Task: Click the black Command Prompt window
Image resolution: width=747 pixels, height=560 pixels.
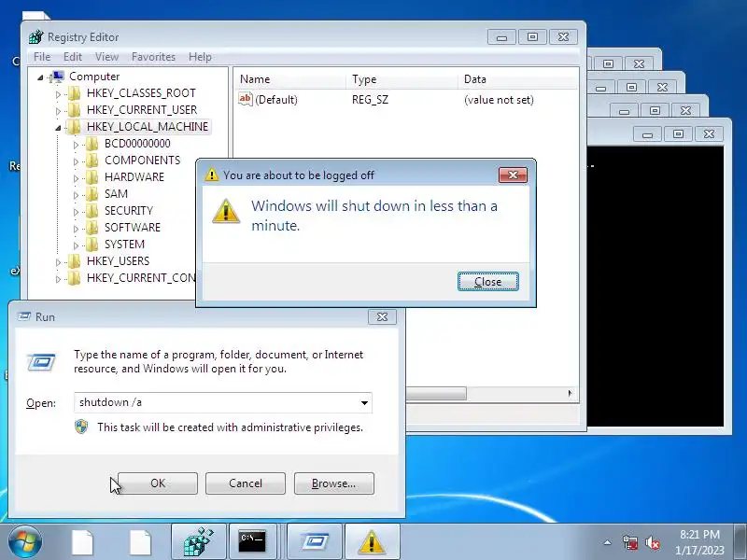Action: [655, 286]
